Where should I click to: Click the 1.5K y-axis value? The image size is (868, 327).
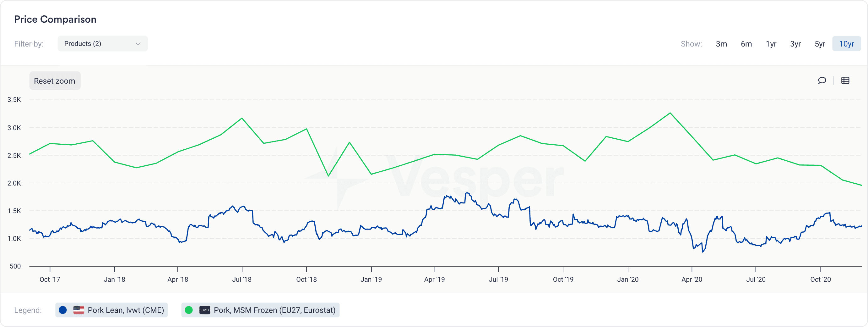(x=14, y=211)
